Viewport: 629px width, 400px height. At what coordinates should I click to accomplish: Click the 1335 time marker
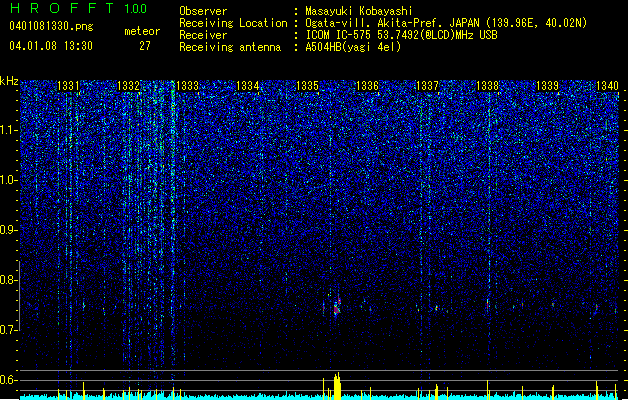point(307,86)
